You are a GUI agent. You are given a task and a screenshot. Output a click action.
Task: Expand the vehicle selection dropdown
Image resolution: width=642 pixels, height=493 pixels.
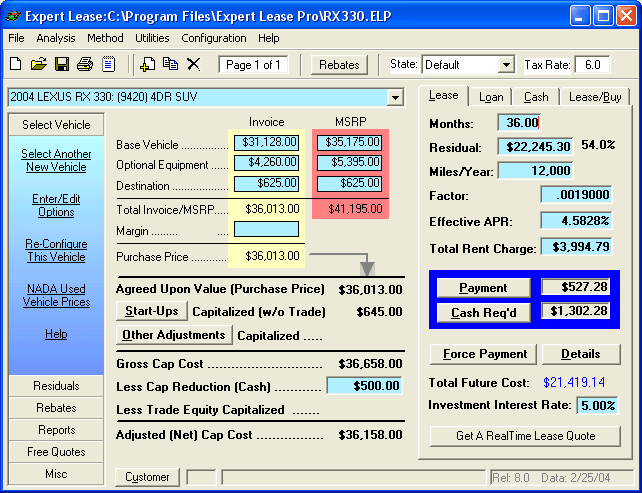[x=395, y=97]
